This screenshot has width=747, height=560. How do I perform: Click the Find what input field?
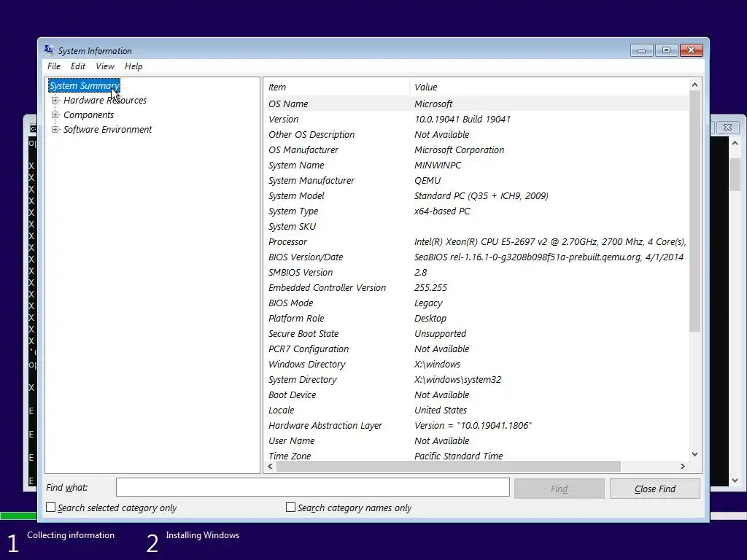tap(312, 488)
